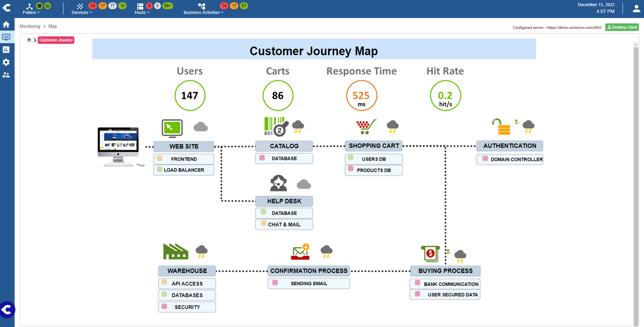Select the Home icon in the sidebar
Image resolution: width=644 pixels, height=327 pixels.
click(6, 24)
